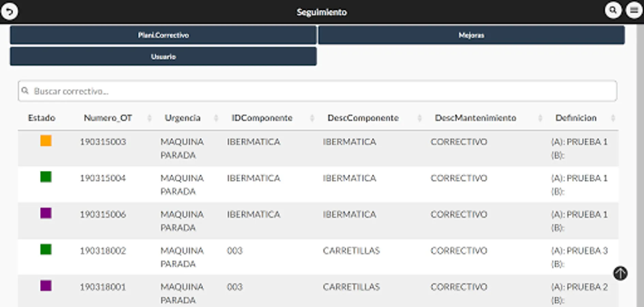The image size is (644, 307).
Task: Click the Buscar correctivo search field
Action: click(x=317, y=91)
